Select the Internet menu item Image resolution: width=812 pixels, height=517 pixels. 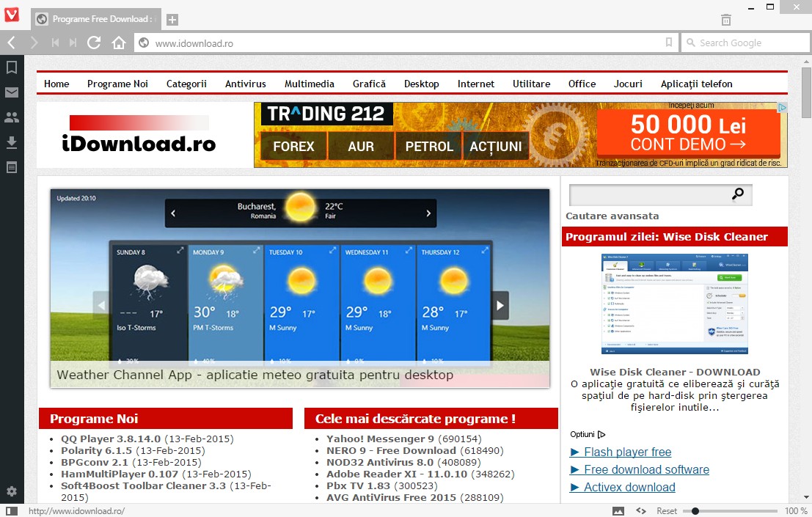[476, 84]
